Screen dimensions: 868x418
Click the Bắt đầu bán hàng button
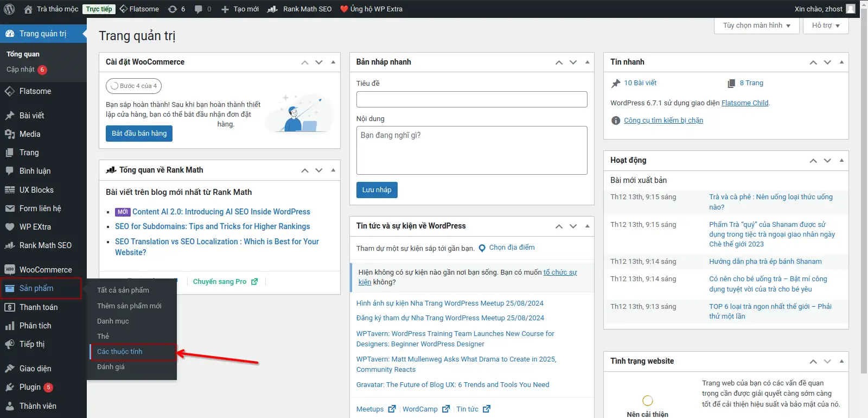pyautogui.click(x=139, y=134)
